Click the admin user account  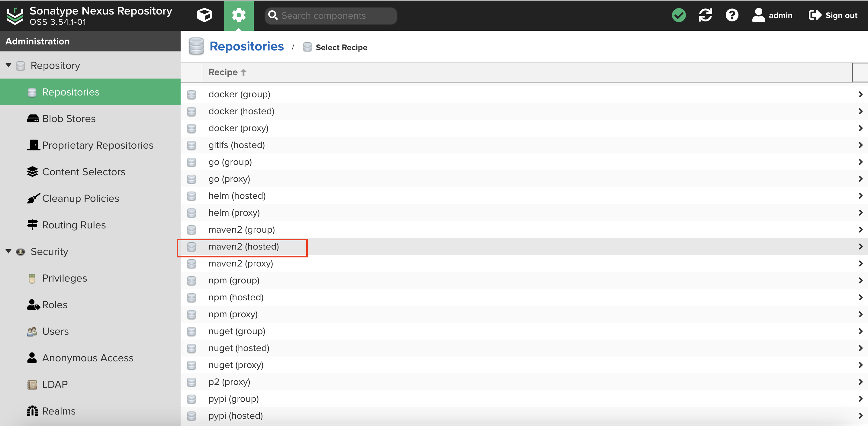[772, 15]
